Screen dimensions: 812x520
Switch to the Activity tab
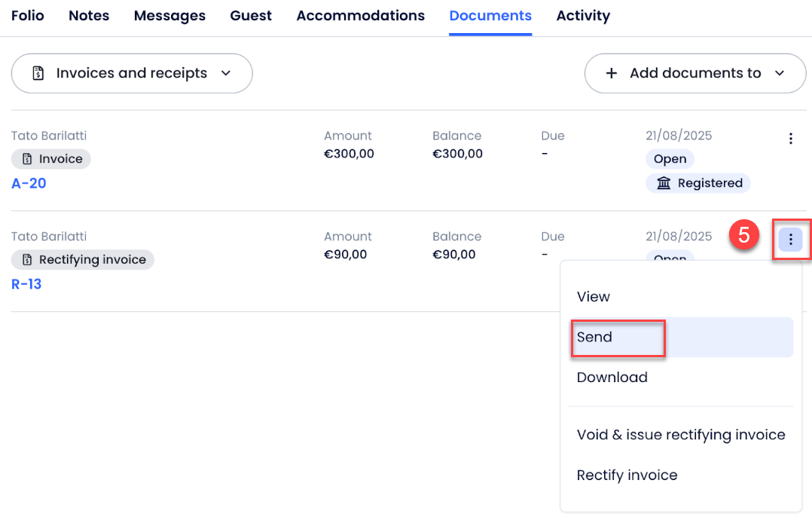click(583, 16)
